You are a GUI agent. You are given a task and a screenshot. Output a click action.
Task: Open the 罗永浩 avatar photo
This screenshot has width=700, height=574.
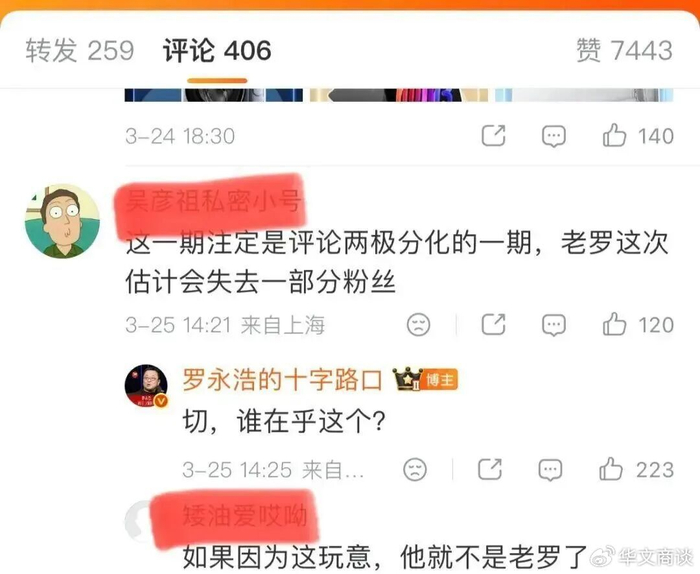[x=146, y=386]
